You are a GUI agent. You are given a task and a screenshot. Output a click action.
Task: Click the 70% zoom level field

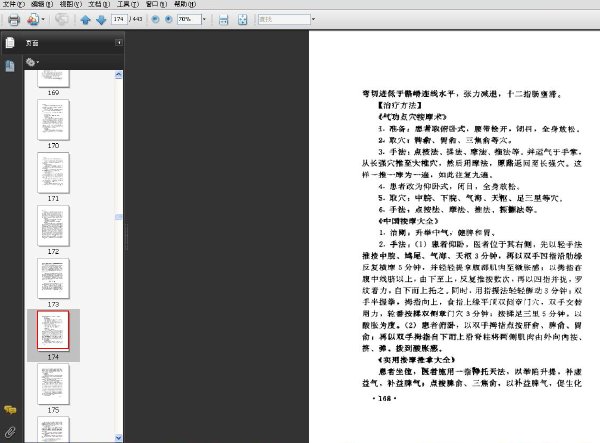click(189, 19)
